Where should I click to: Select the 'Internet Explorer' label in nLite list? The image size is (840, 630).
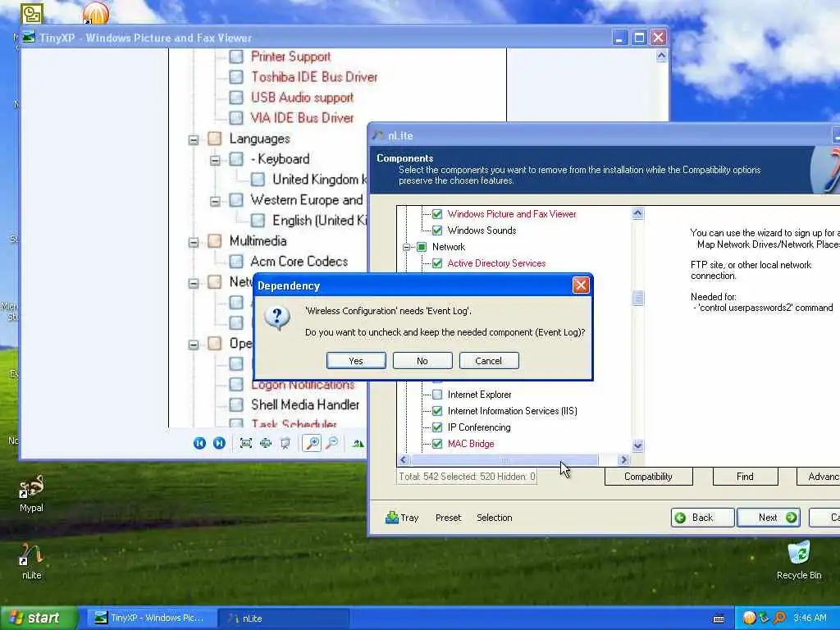pos(479,395)
